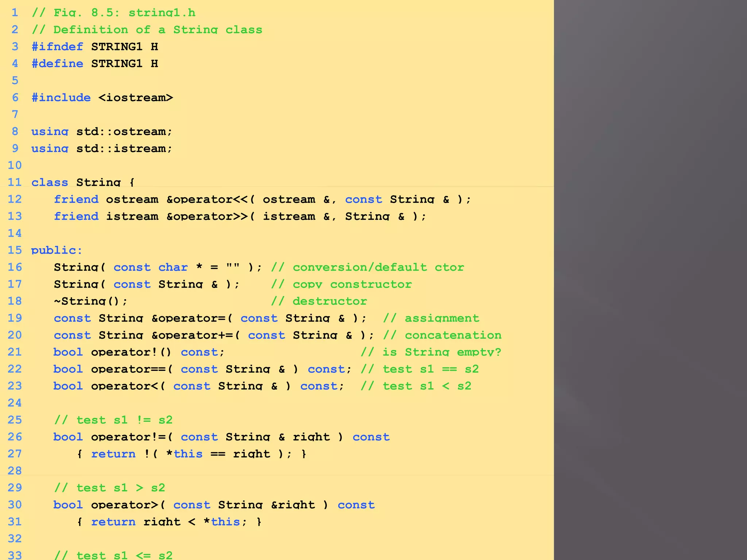Click the 'String( const char * = "" );' constructor
747x560 pixels.
pyautogui.click(x=158, y=267)
